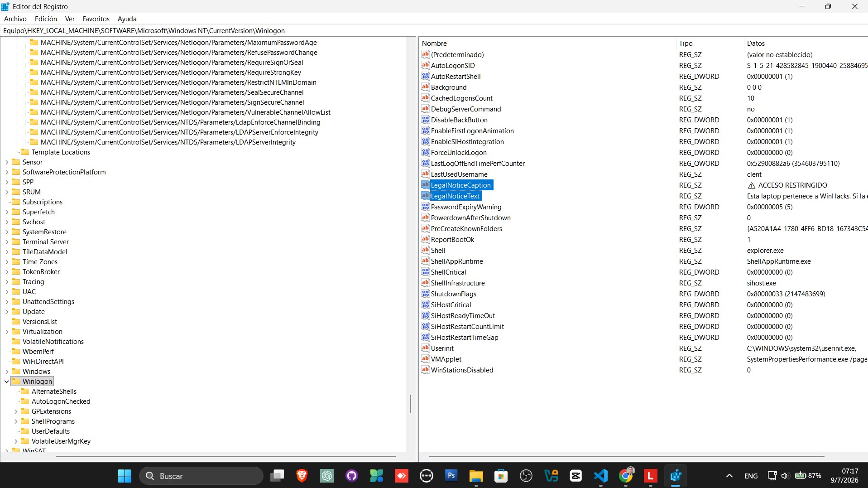Open the Edición menu
Image resolution: width=868 pixels, height=488 pixels.
click(46, 19)
